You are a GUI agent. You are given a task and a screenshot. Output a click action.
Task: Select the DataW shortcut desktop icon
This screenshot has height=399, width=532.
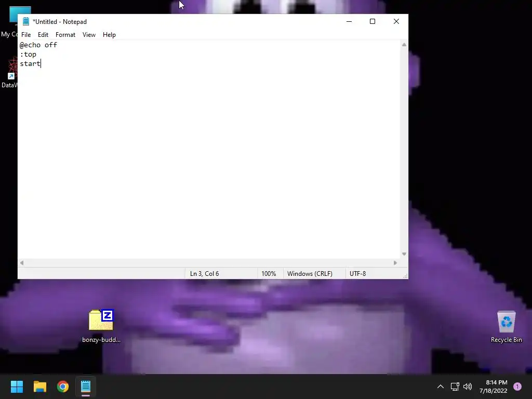(x=9, y=73)
